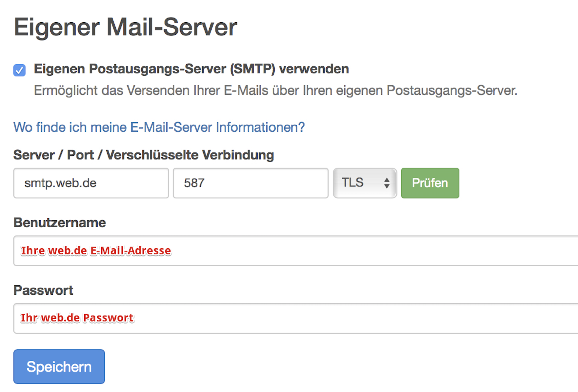578x392 pixels.
Task: Click the up-down arrows on TLS selector
Action: click(x=387, y=183)
